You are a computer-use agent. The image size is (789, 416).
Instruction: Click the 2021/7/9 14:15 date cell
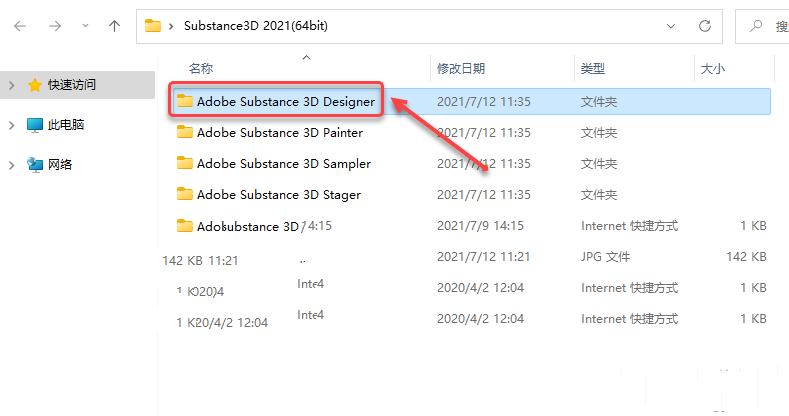tap(480, 226)
